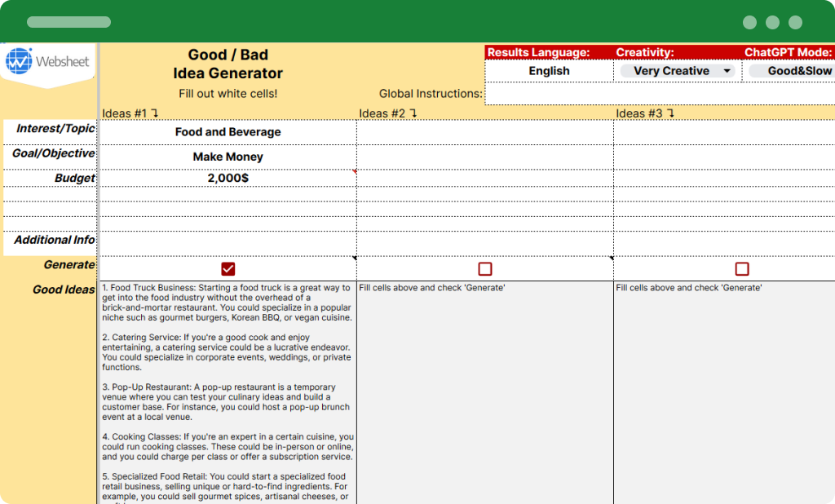The height and width of the screenshot is (504, 835).
Task: Click the green address bar pill
Action: coord(68,23)
